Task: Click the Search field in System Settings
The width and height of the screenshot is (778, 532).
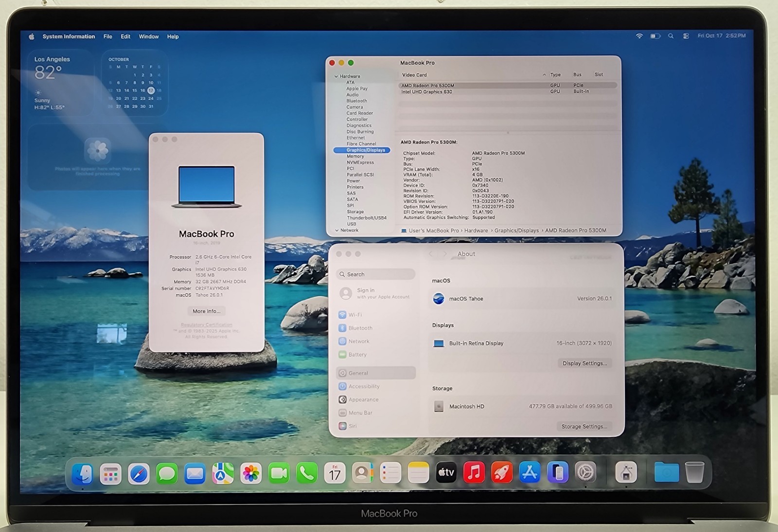Action: tap(376, 275)
